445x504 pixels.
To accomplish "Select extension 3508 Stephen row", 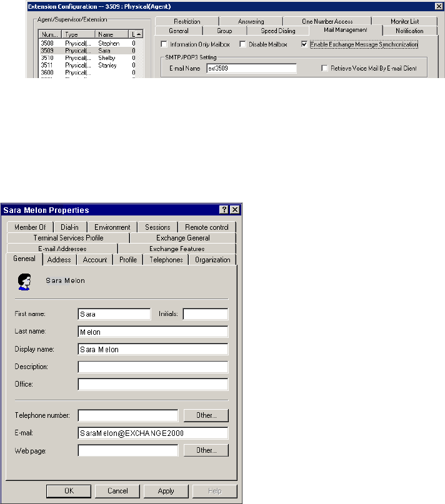I will (x=89, y=43).
